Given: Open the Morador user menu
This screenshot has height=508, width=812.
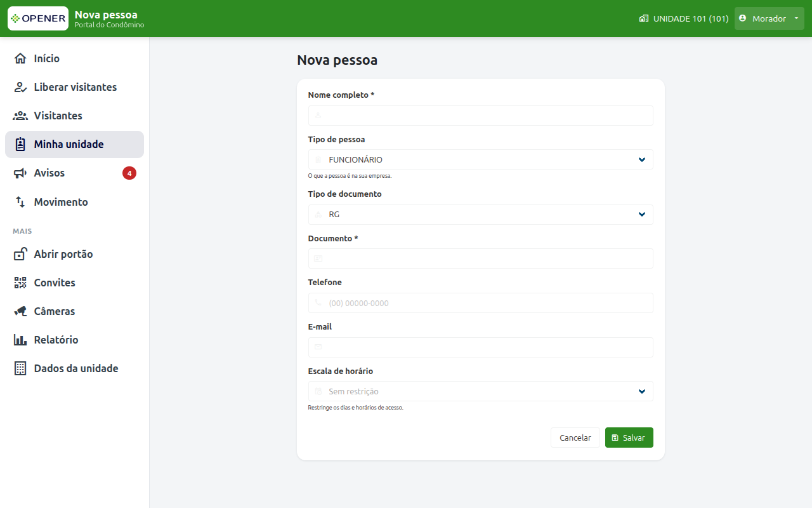Looking at the screenshot, I should point(769,18).
